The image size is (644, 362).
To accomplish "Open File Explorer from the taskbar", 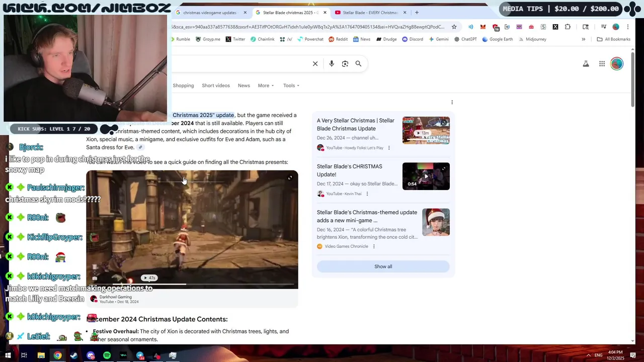I will coord(41,355).
